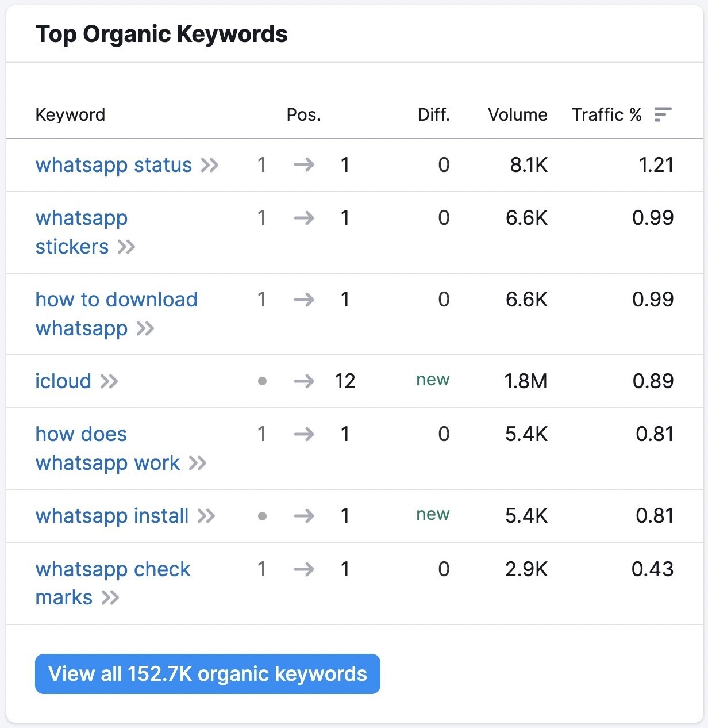Viewport: 708px width, 728px height.
Task: Select the 8.1K volume value
Action: (529, 166)
